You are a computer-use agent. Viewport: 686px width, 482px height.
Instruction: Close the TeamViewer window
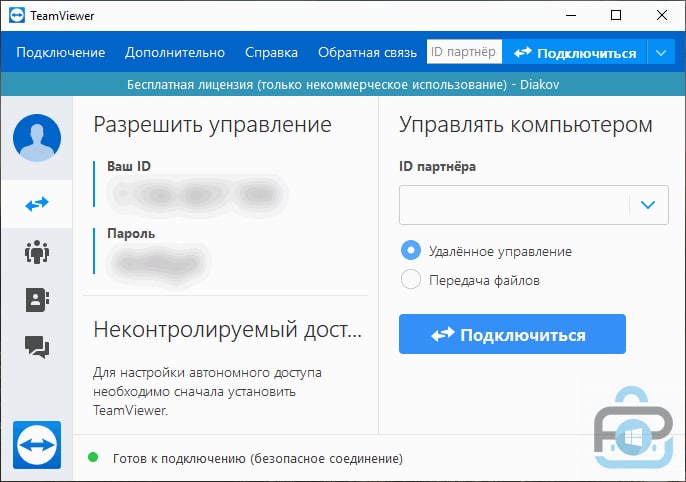point(662,15)
